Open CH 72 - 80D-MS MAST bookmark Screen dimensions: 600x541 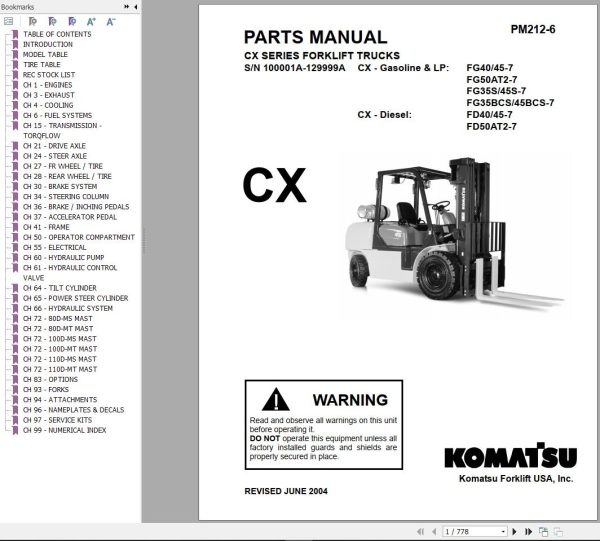point(58,318)
